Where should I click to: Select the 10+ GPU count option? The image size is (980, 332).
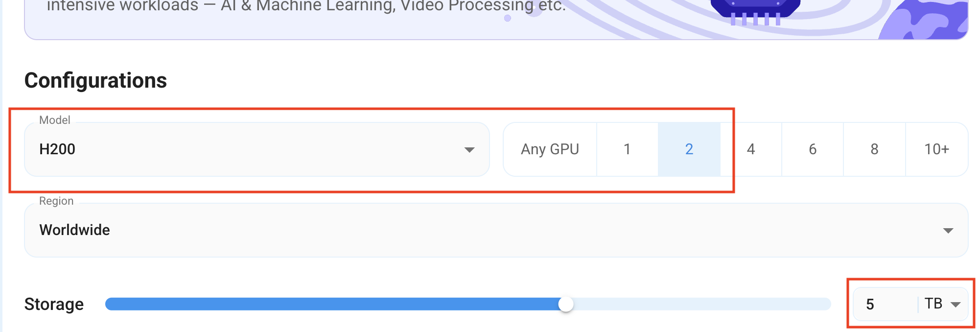936,149
